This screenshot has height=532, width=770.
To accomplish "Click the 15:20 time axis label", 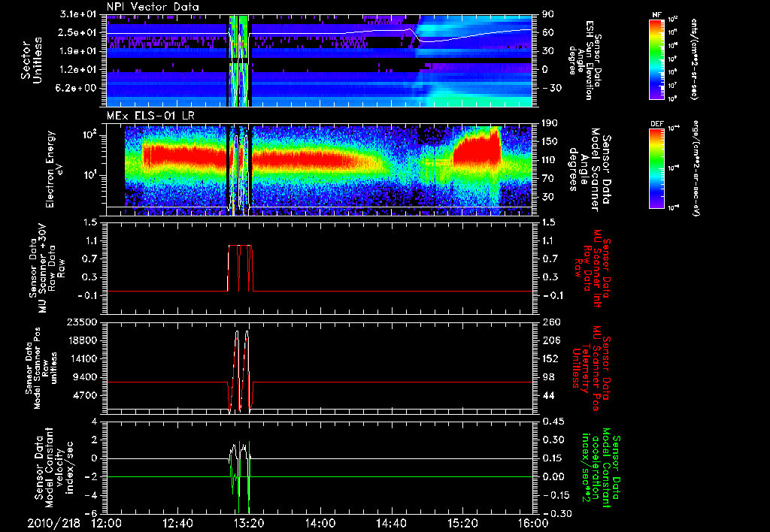I will (x=462, y=523).
